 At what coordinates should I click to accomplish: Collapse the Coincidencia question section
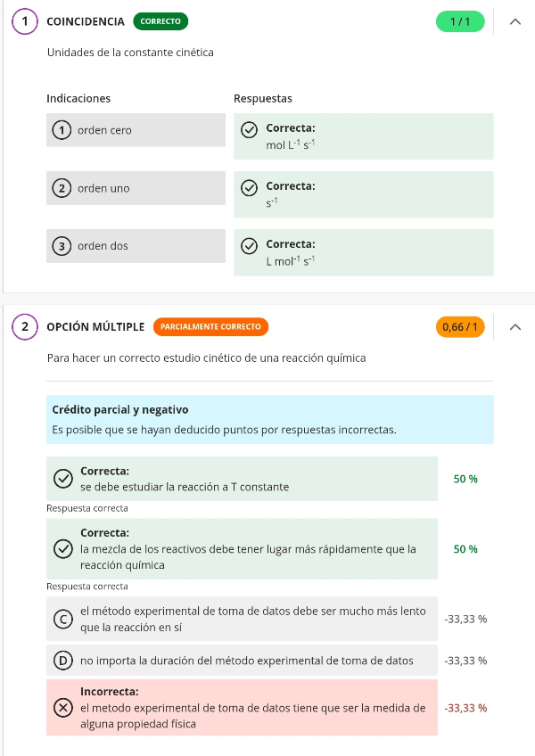[x=514, y=21]
